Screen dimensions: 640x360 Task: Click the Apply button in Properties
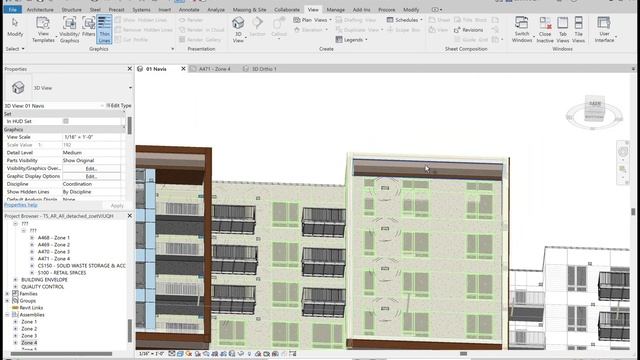point(117,205)
